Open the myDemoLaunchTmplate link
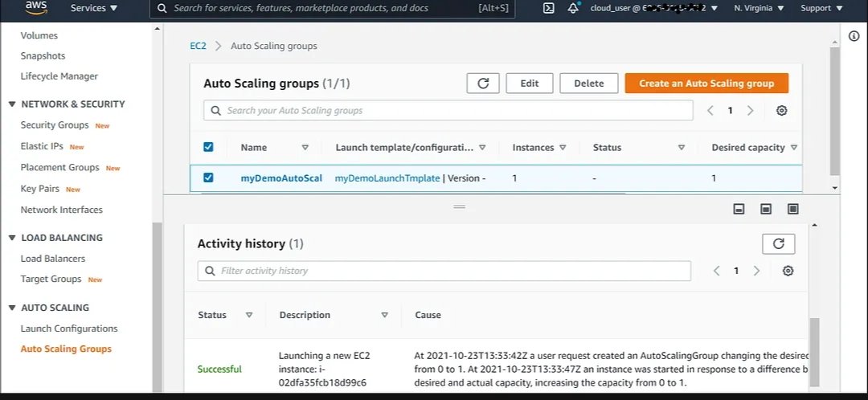This screenshot has width=868, height=400. [x=387, y=178]
